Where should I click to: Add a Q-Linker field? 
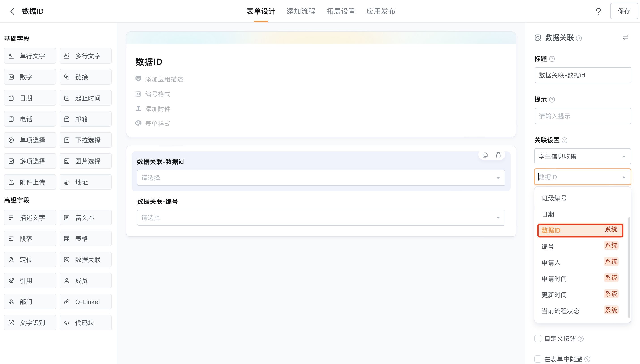86,301
